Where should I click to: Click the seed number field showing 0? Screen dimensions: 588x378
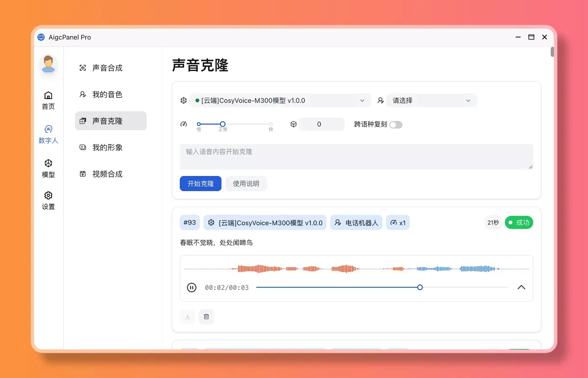(x=321, y=124)
